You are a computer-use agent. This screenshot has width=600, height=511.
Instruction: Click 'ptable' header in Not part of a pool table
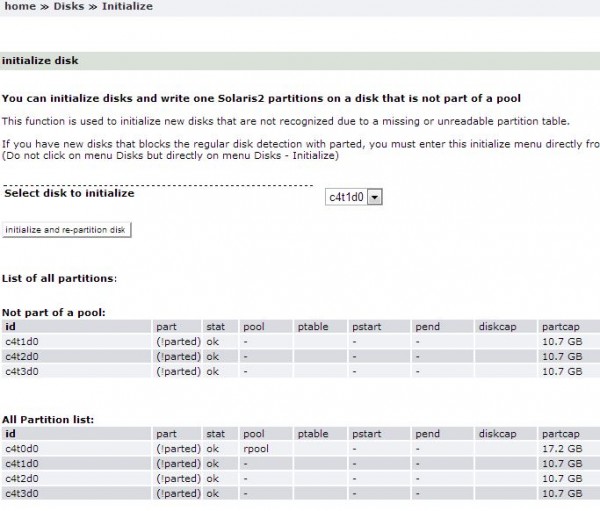pos(313,327)
